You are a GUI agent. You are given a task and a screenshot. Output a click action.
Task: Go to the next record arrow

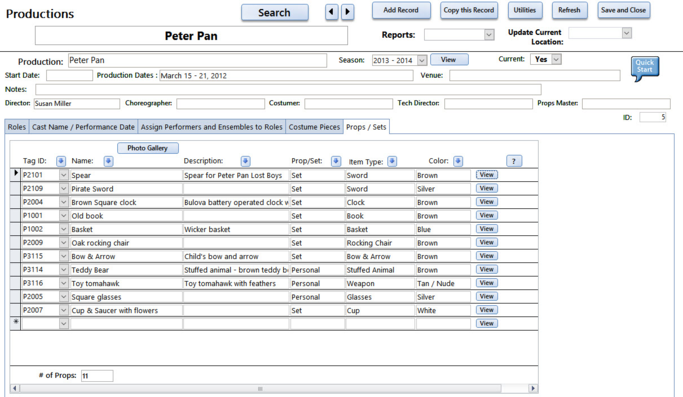coord(347,12)
